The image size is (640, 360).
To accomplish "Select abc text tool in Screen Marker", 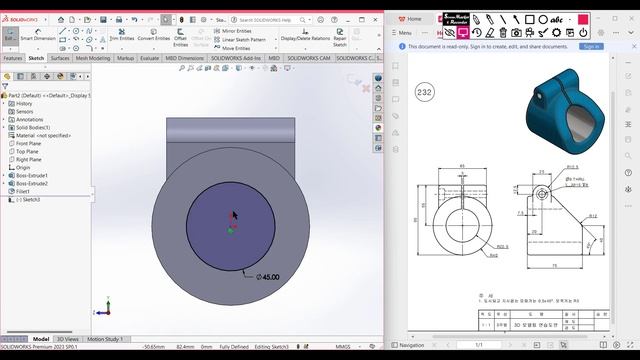I will 556,19.
